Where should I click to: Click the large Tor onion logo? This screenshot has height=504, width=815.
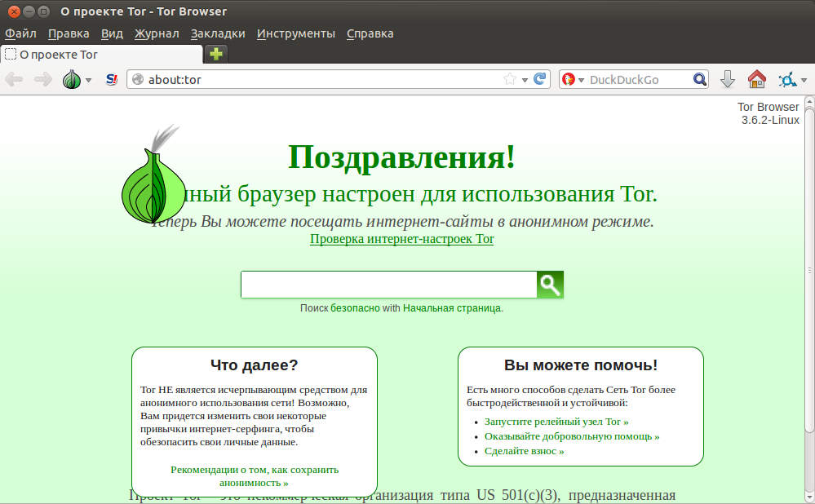coord(153,175)
